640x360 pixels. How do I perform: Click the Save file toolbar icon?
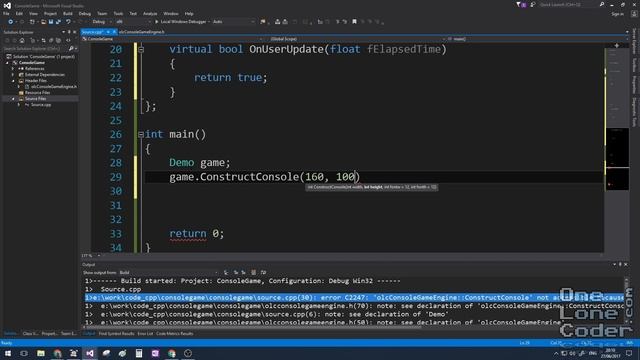click(51, 22)
